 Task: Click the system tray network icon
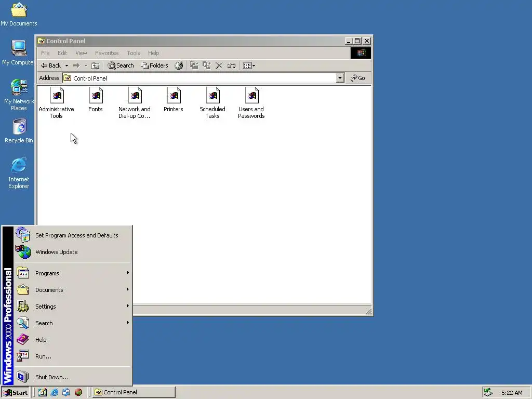[488, 393]
